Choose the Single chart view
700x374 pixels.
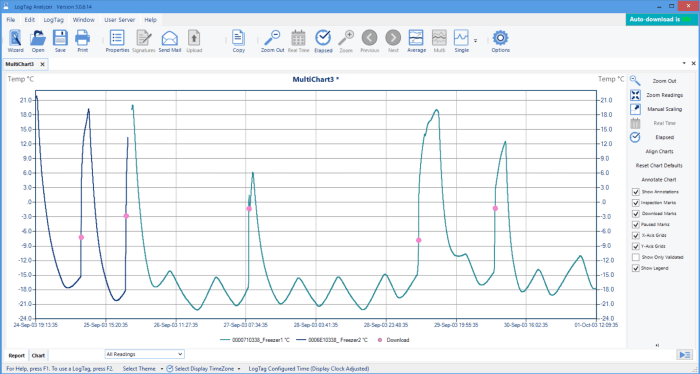coord(462,41)
